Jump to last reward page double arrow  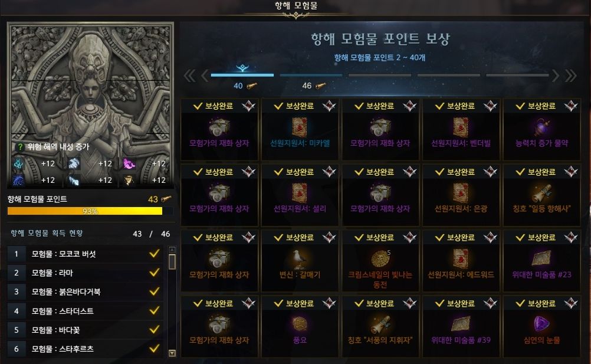point(570,76)
